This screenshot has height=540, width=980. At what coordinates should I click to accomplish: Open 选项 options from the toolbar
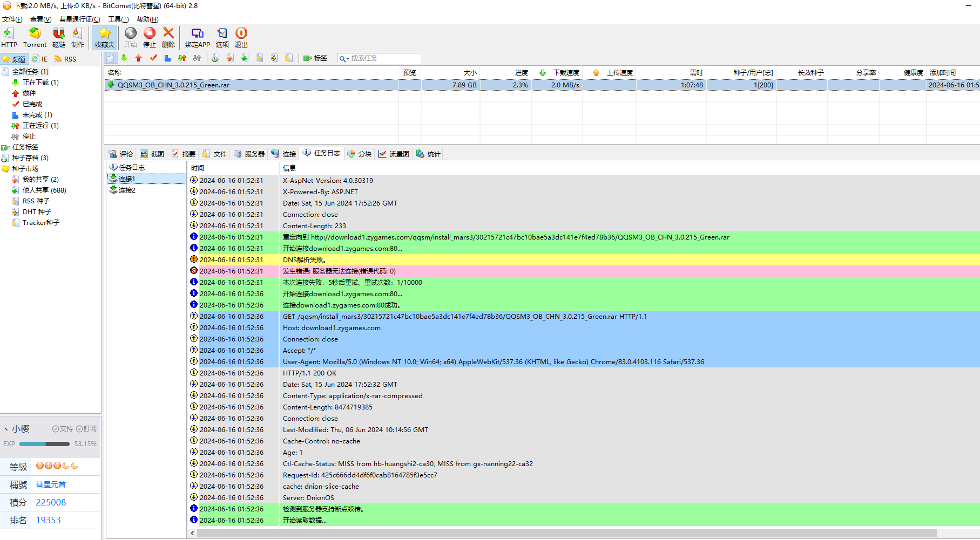point(222,37)
